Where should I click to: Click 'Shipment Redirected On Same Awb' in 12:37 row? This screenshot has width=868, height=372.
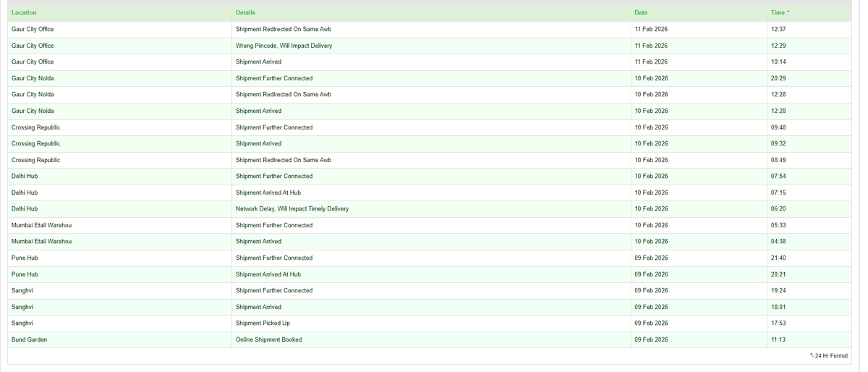284,30
